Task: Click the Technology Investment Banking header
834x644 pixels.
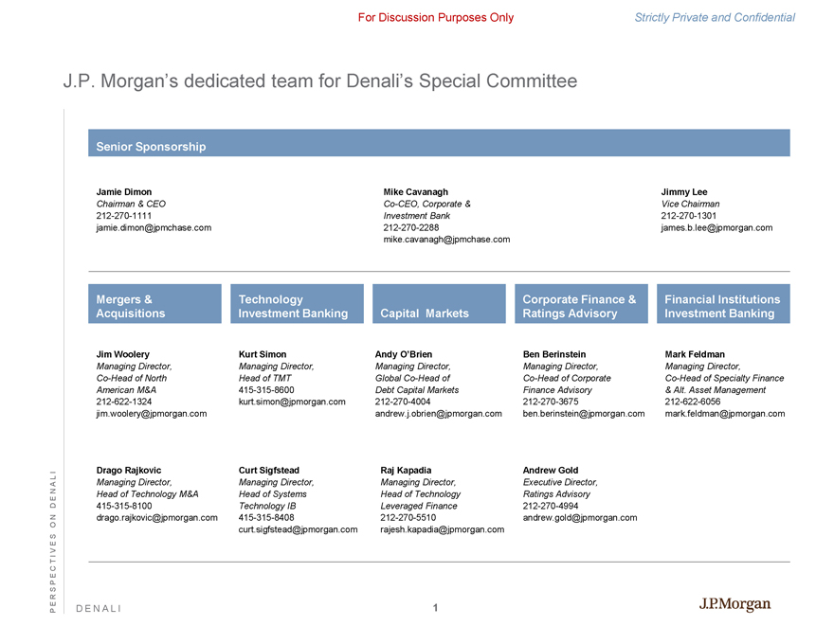Action: 297,305
